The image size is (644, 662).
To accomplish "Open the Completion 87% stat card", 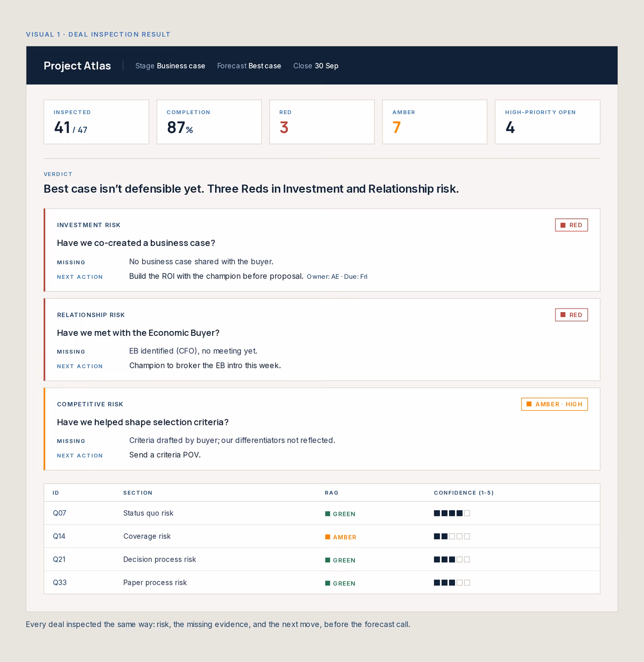I will click(209, 122).
